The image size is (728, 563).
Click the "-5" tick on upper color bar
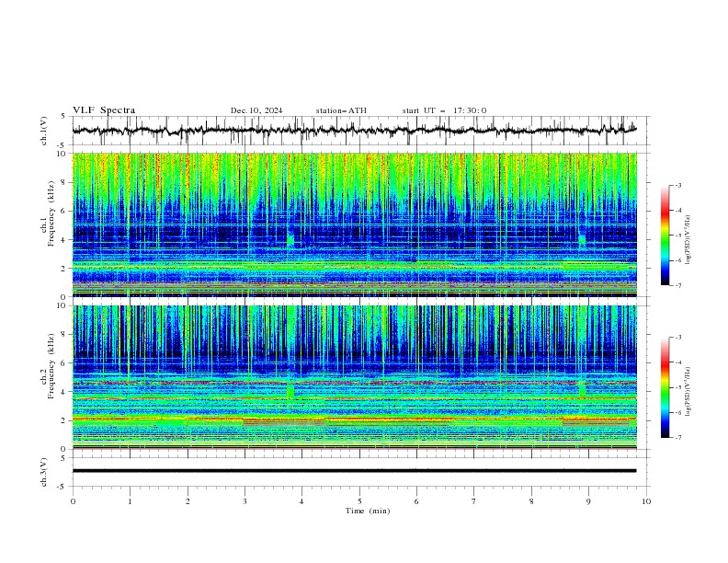pos(677,236)
